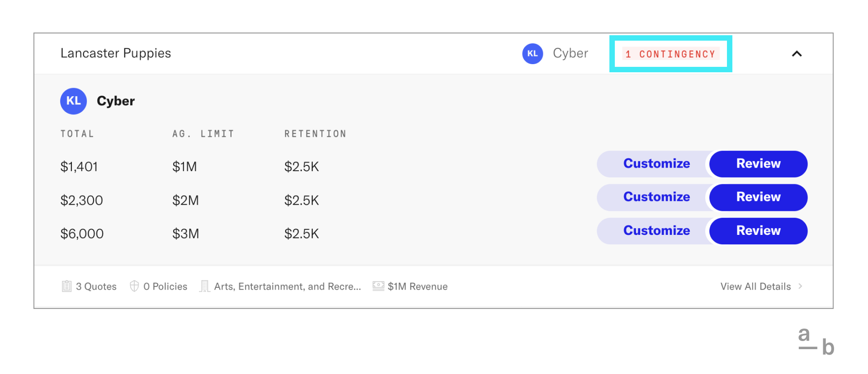Click the $2,300 total value

point(82,200)
